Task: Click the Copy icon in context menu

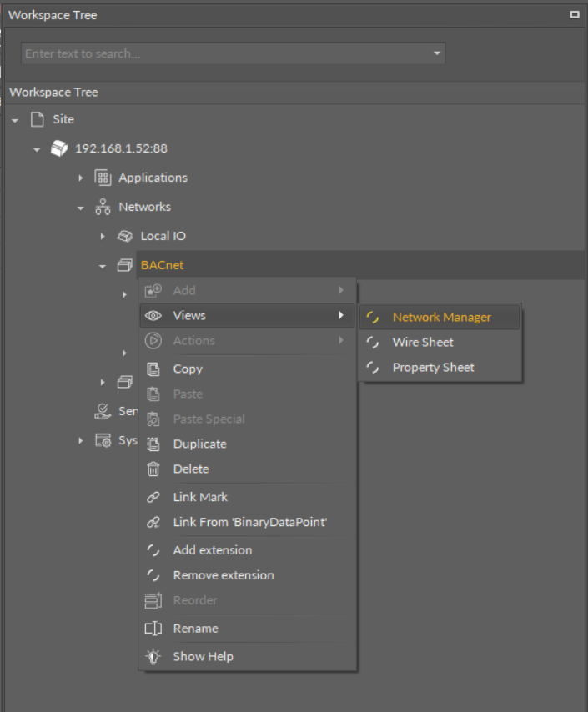Action: [153, 369]
